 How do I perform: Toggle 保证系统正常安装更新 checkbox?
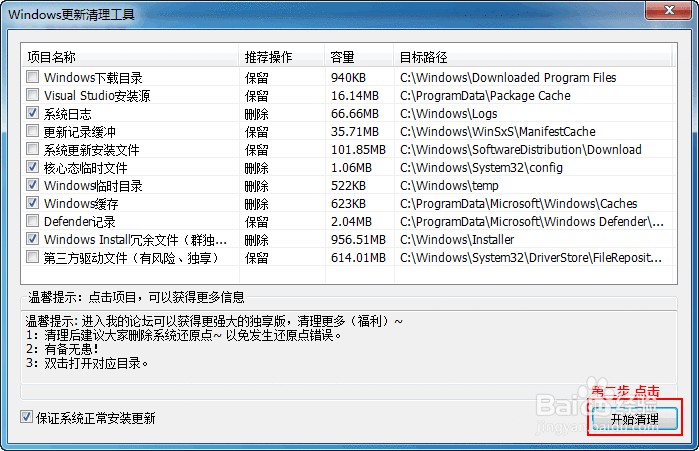click(x=26, y=417)
